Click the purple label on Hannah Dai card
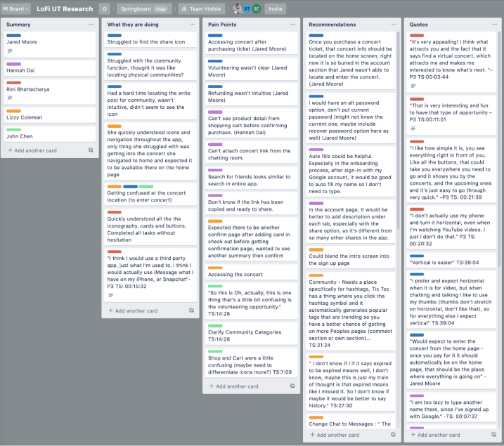This screenshot has height=446, width=504. (13, 64)
